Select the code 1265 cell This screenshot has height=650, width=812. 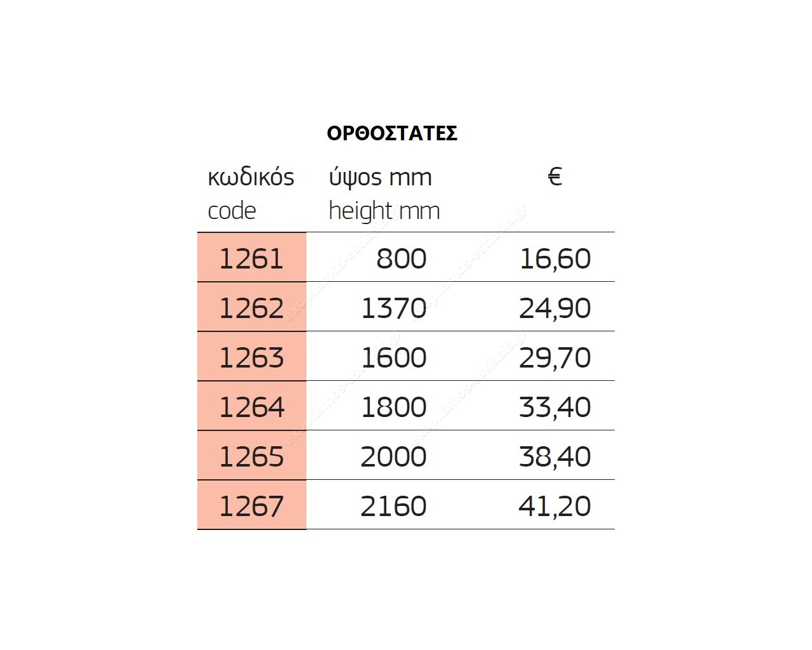[251, 456]
